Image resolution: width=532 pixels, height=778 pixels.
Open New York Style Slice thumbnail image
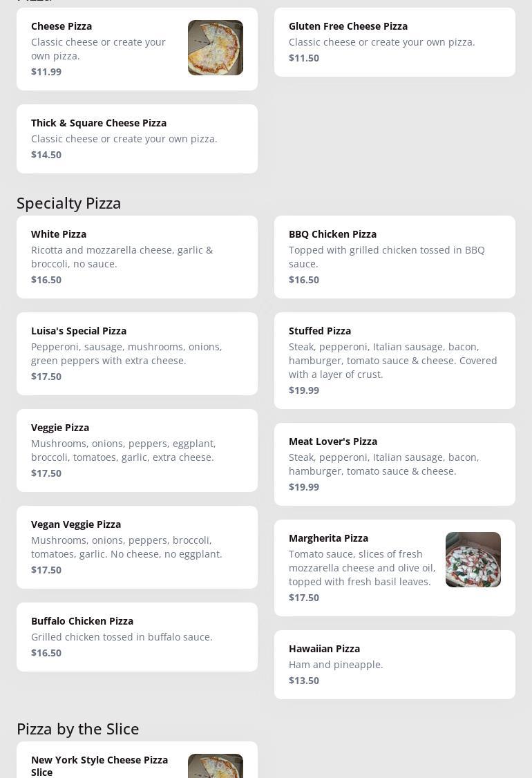click(x=215, y=766)
